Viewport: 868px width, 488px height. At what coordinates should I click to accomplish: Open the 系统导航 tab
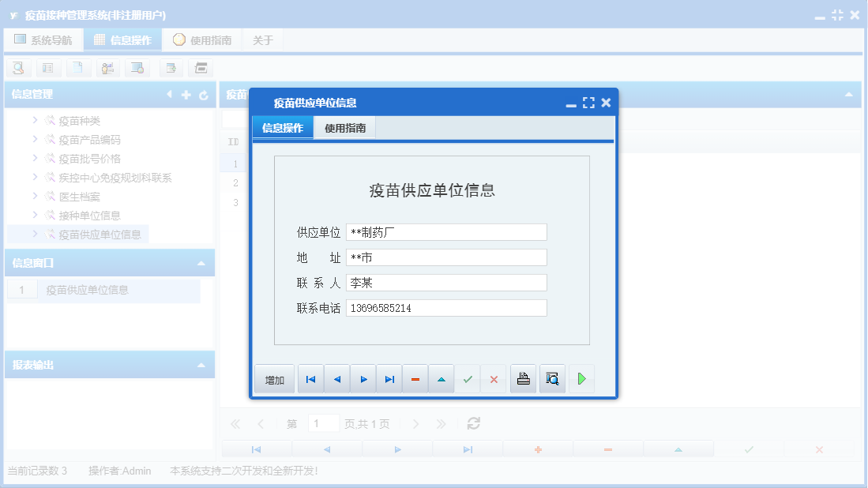pyautogui.click(x=43, y=39)
